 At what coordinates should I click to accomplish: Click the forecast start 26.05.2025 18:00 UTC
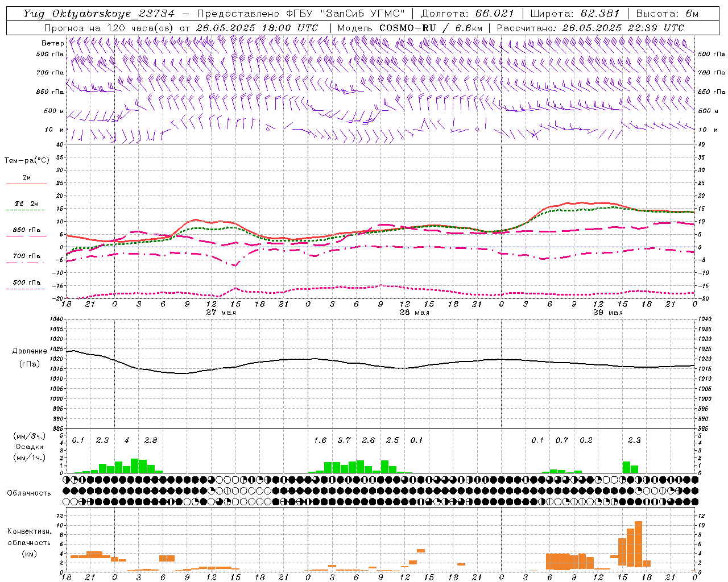tap(257, 28)
